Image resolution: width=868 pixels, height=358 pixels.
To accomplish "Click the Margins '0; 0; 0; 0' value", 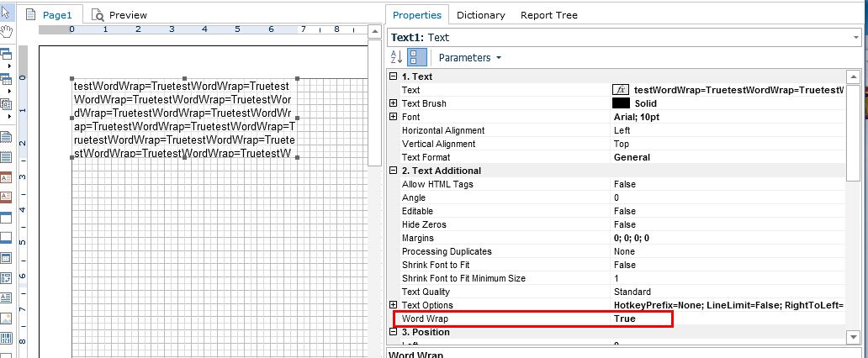I will coord(631,238).
